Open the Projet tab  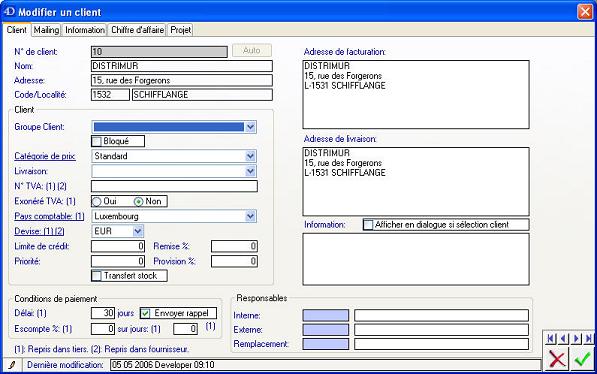pos(180,30)
